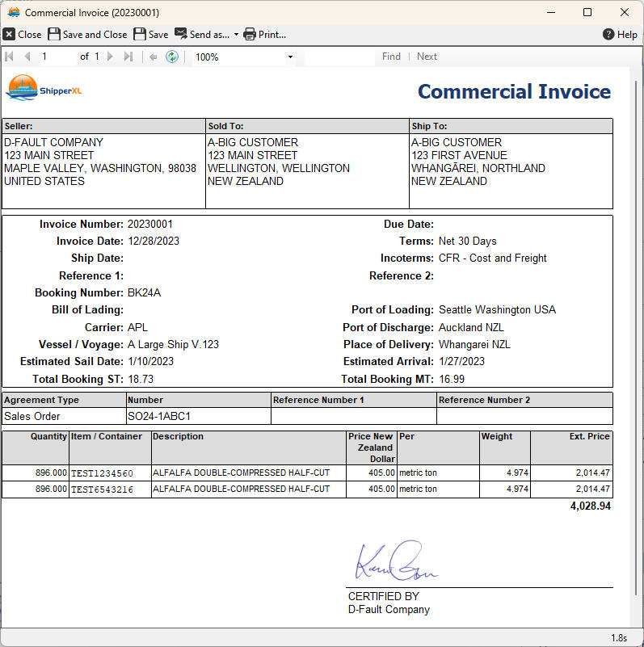Viewport: 644px width, 647px height.
Task: Maximize the Commercial Invoice window
Action: tap(587, 12)
